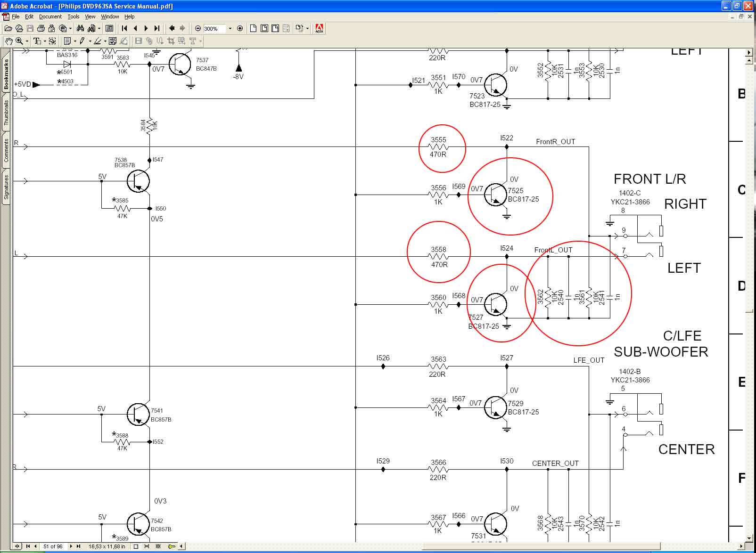Viewport: 756px width, 553px height.
Task: Open the View menu
Action: [x=90, y=16]
